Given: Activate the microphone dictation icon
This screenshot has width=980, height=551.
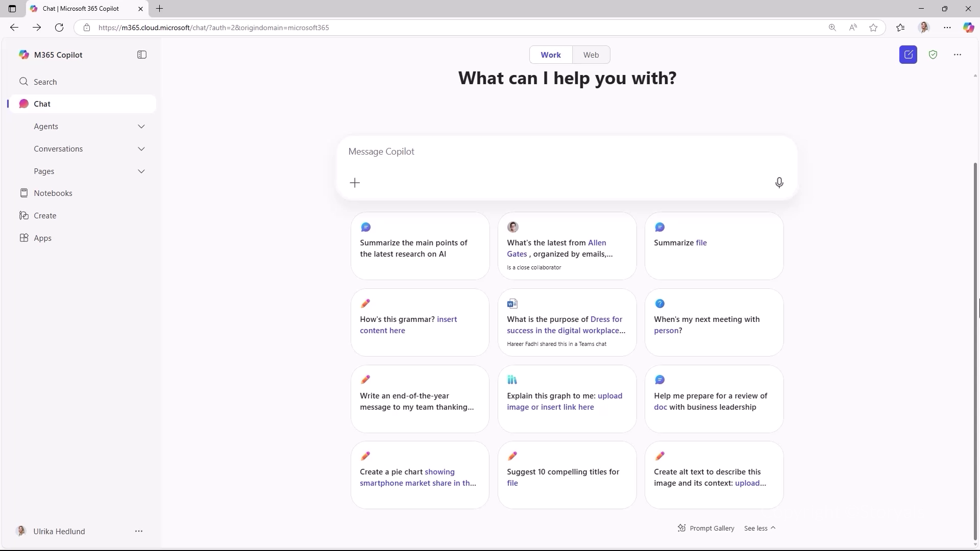Looking at the screenshot, I should click(779, 183).
